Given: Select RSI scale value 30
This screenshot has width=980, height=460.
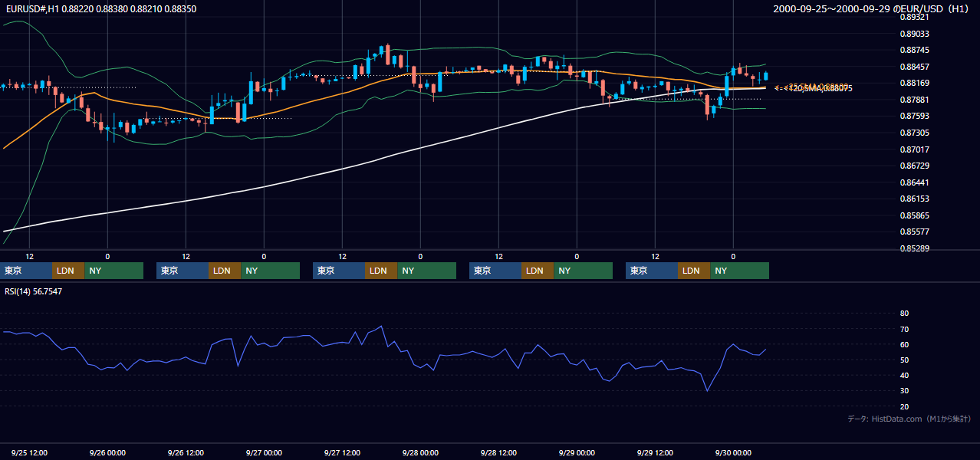Looking at the screenshot, I should (904, 391).
